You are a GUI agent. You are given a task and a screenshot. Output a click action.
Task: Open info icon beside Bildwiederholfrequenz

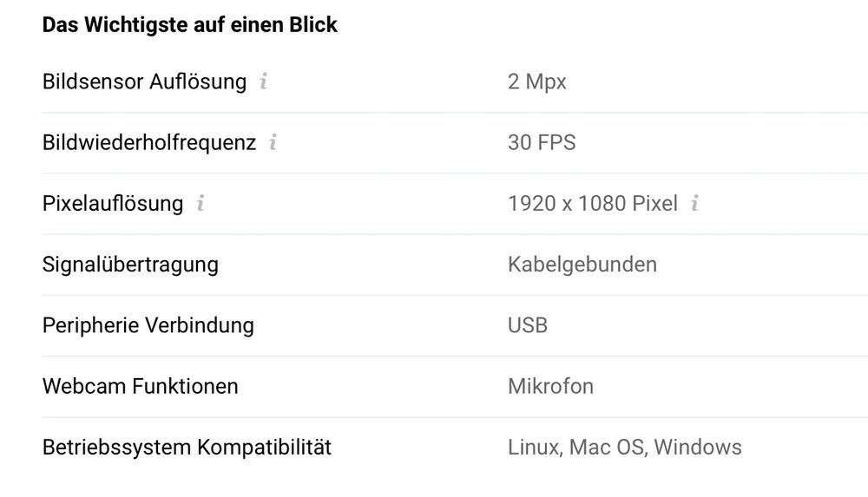pos(273,142)
